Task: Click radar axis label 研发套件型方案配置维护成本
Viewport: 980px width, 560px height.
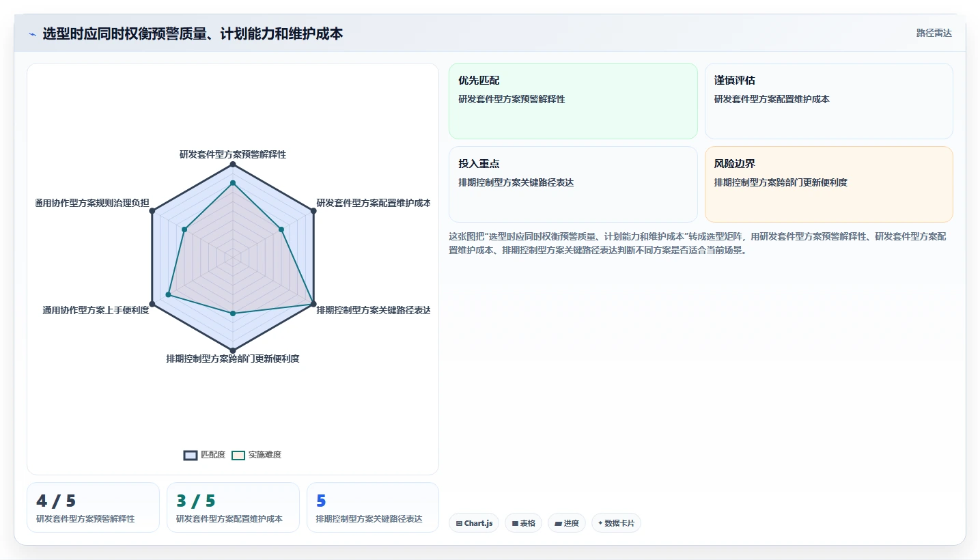Action: [374, 203]
